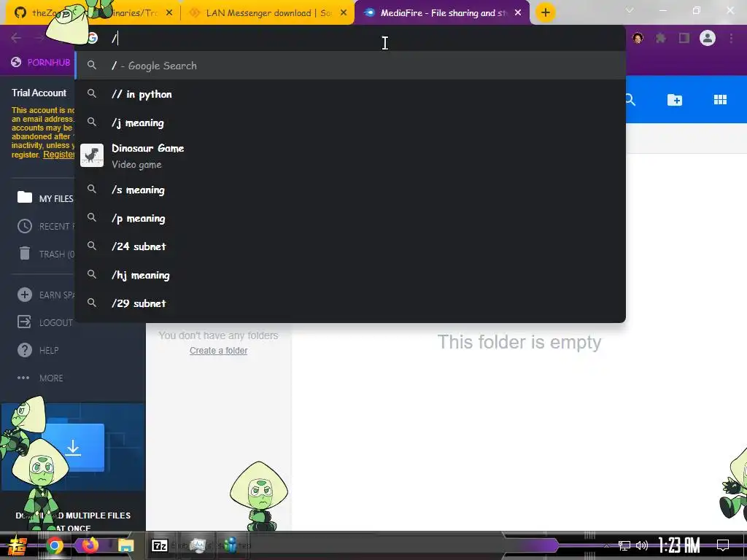Launch Firefox from the taskbar

pyautogui.click(x=90, y=545)
